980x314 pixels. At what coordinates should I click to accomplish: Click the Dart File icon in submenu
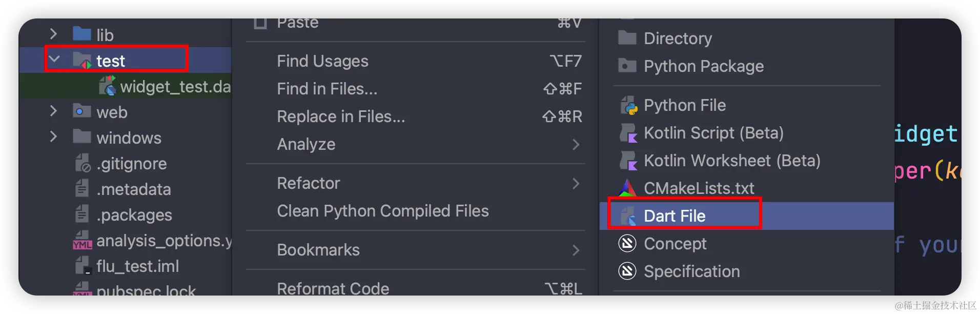628,216
